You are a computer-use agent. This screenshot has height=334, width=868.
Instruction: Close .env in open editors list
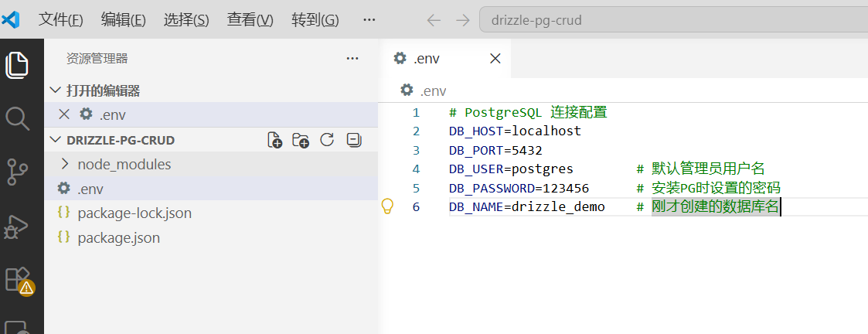[x=64, y=114]
